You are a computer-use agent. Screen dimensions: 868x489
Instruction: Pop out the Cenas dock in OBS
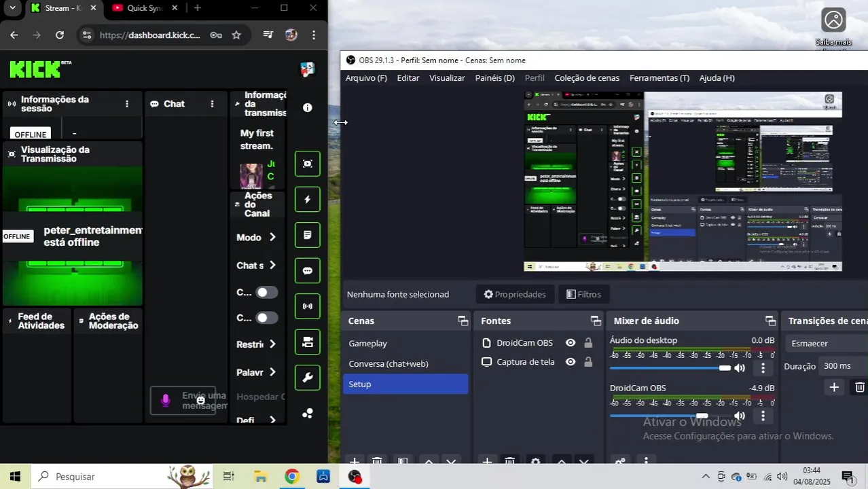463,321
